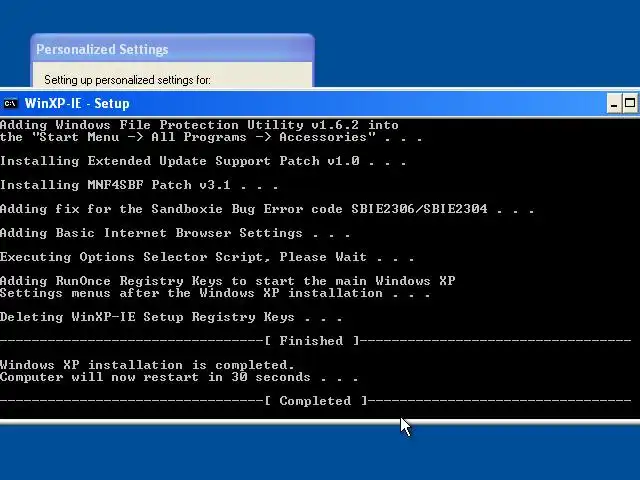640x480 pixels.
Task: Maximize the WinXP-IE Setup window
Action: [x=630, y=103]
